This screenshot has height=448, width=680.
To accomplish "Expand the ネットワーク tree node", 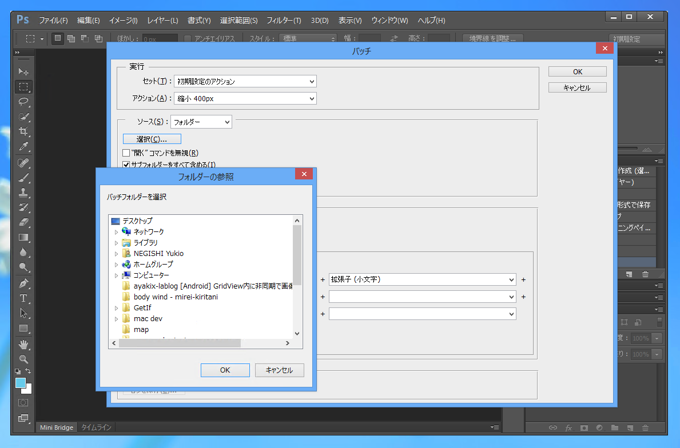I will pyautogui.click(x=116, y=232).
